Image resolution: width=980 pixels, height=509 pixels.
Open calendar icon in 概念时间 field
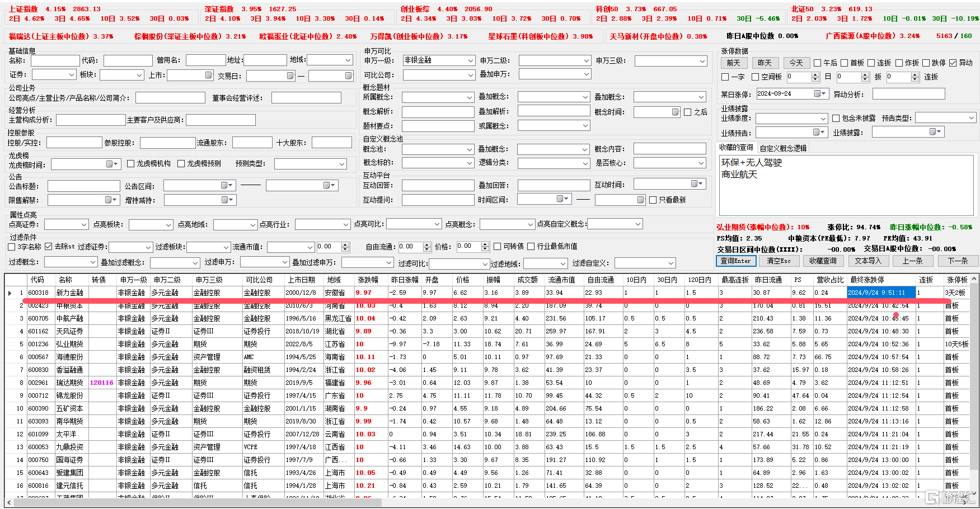point(676,112)
